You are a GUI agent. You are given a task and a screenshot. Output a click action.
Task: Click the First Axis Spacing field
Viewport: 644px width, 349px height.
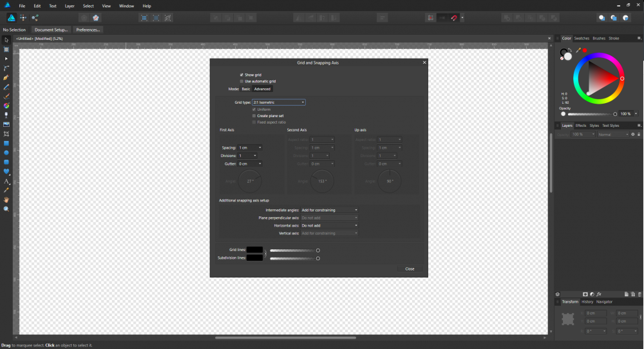point(249,147)
